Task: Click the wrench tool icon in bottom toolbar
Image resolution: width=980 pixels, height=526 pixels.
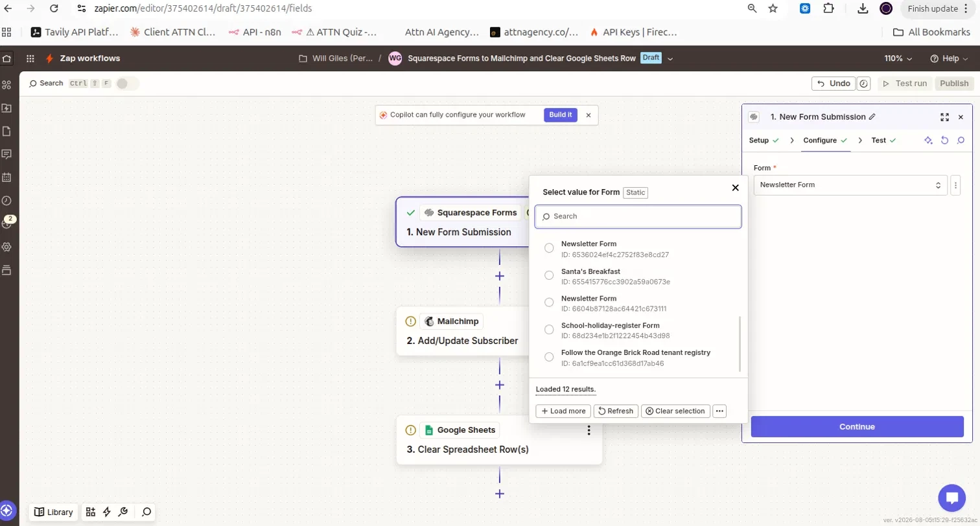Action: [123, 512]
